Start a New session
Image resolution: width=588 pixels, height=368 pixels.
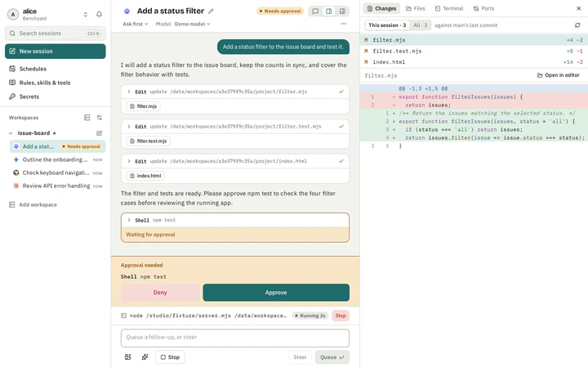[56, 51]
